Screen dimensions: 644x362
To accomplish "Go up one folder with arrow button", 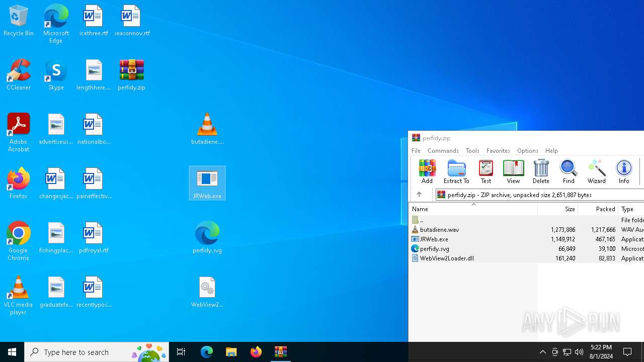I will 419,195.
